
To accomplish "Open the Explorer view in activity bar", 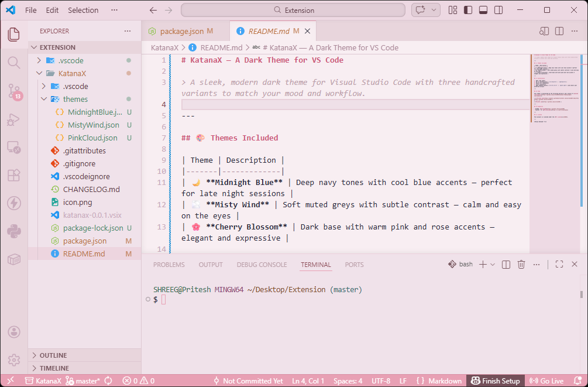I will coord(14,34).
